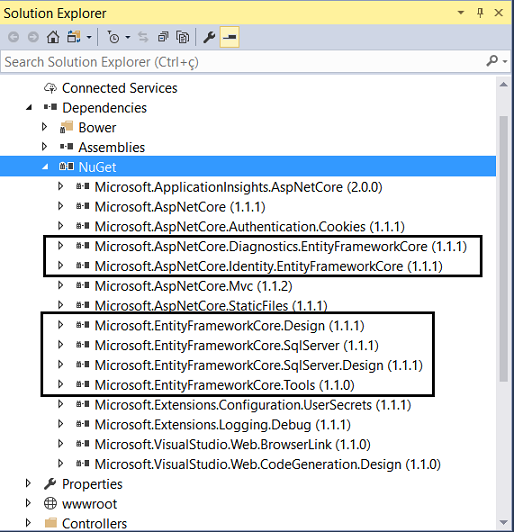Expand the Bower dependencies node
Screen dimensions: 514x532
point(44,127)
